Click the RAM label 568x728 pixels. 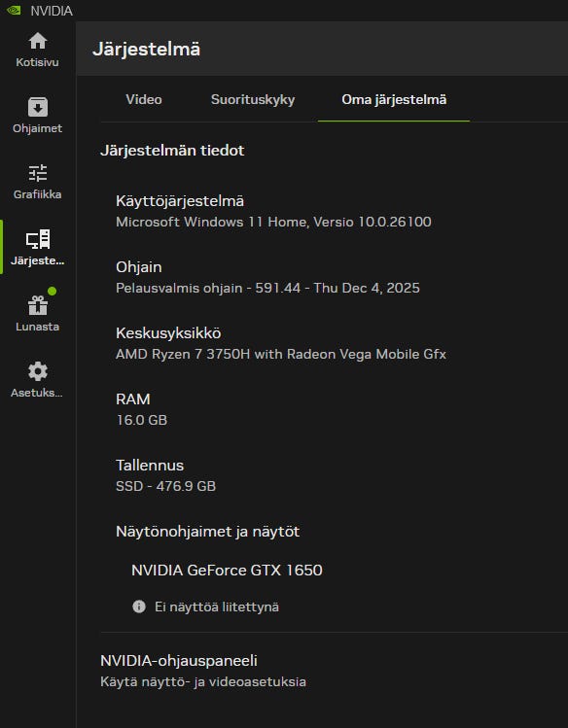point(133,399)
